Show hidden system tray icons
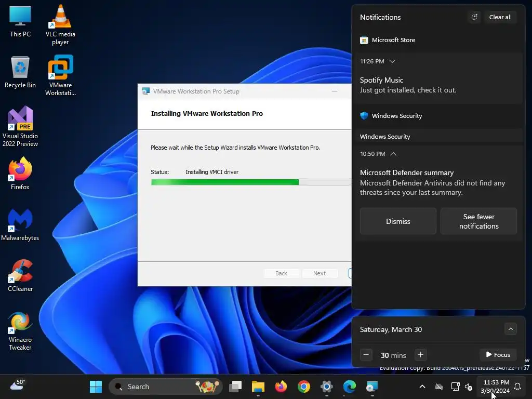This screenshot has height=399, width=532. point(422,387)
